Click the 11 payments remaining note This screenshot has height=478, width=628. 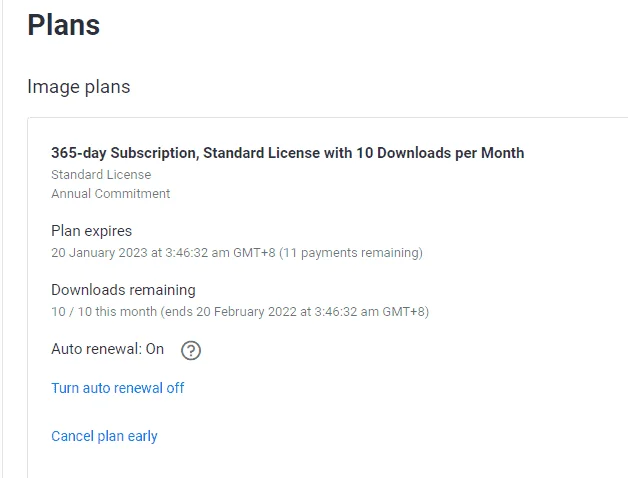pyautogui.click(x=351, y=253)
